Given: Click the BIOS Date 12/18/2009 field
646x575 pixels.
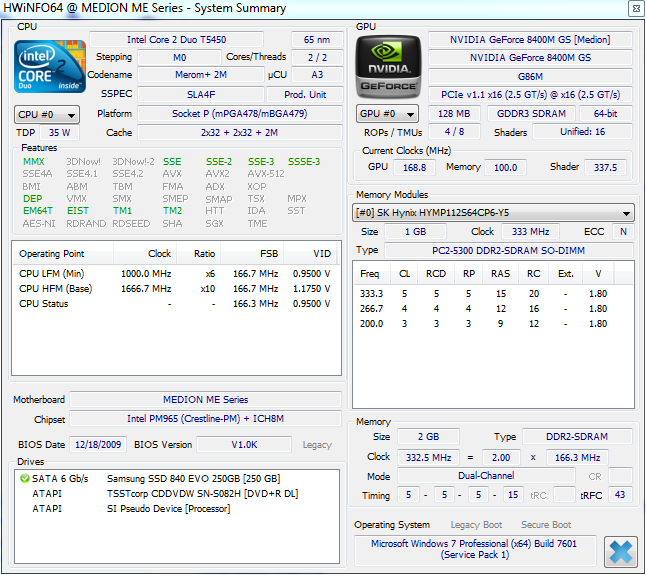Looking at the screenshot, I should click(98, 445).
